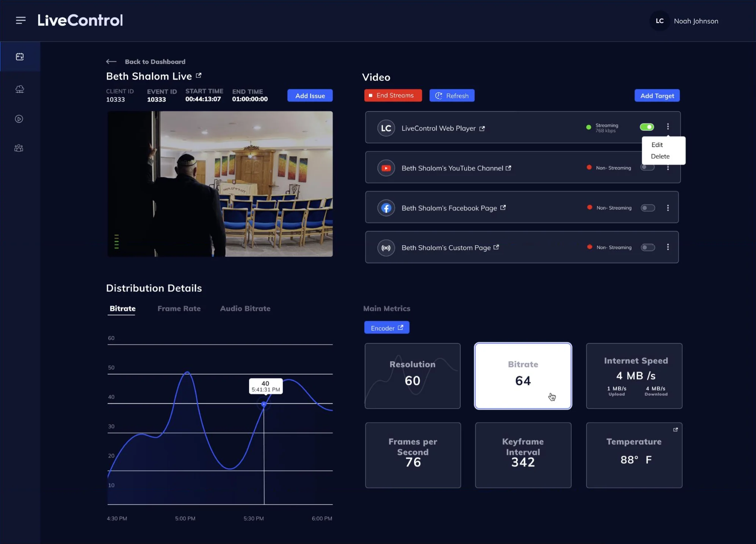Refresh the video targets
The width and height of the screenshot is (756, 544).
coord(452,96)
